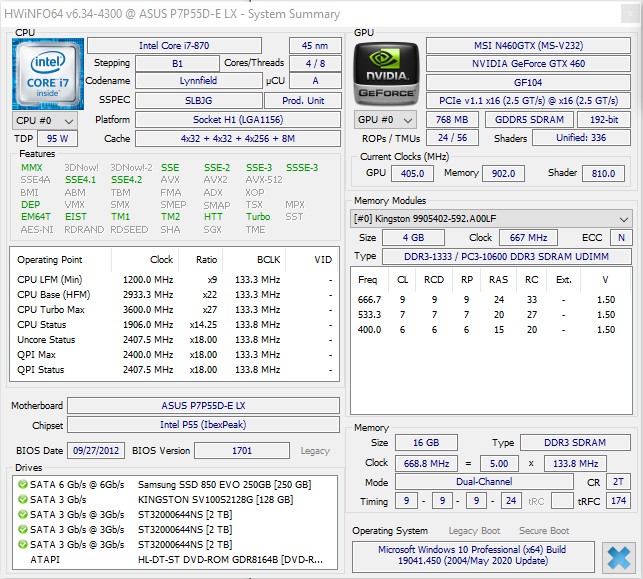Click the Unified: 336 shaders field
The image size is (643, 579).
tap(581, 138)
